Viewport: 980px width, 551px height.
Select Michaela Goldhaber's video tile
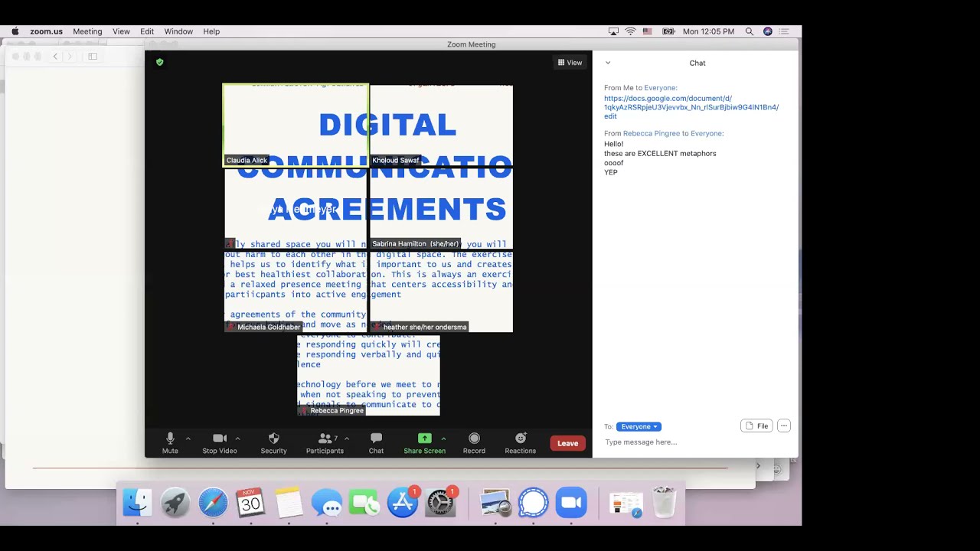click(296, 292)
